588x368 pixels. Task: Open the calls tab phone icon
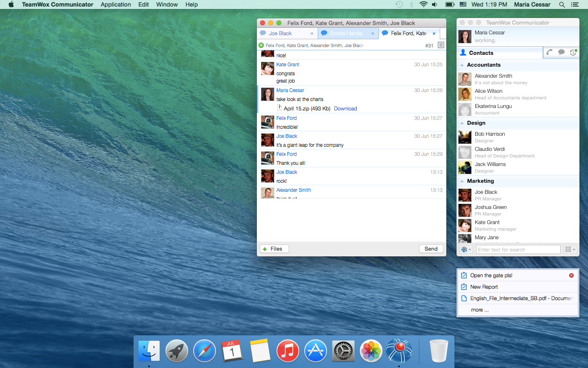click(x=550, y=52)
